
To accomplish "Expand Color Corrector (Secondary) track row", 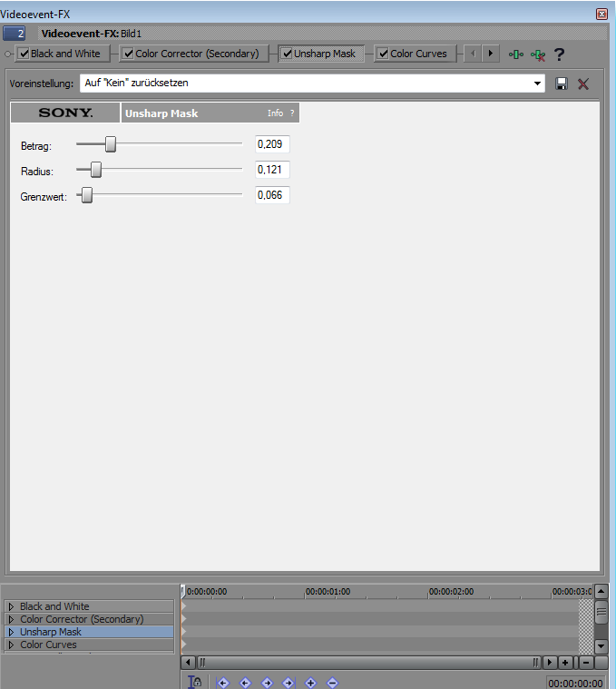I will pyautogui.click(x=11, y=619).
